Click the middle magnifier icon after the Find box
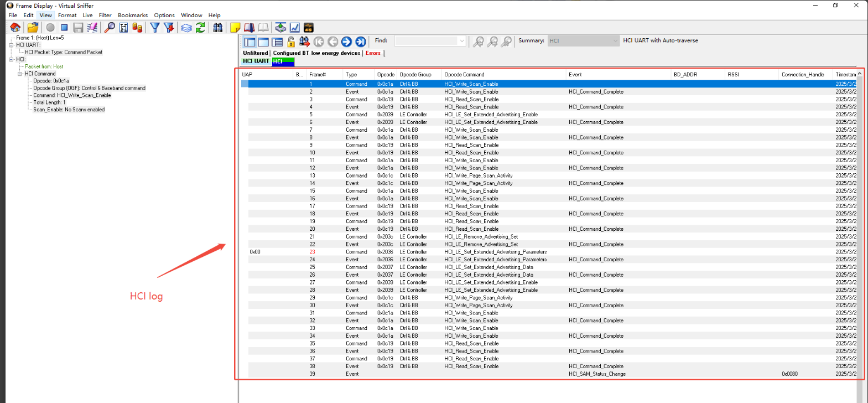Image resolution: width=868 pixels, height=403 pixels. click(492, 42)
